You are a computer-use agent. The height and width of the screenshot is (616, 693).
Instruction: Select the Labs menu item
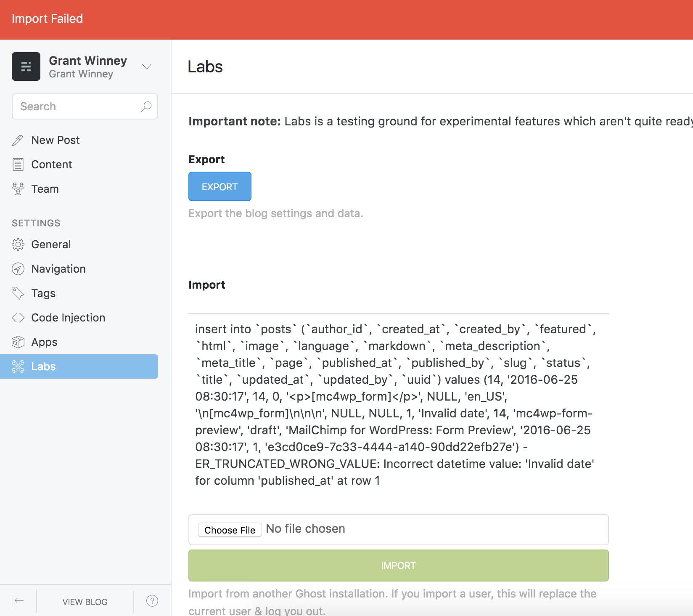pos(79,366)
